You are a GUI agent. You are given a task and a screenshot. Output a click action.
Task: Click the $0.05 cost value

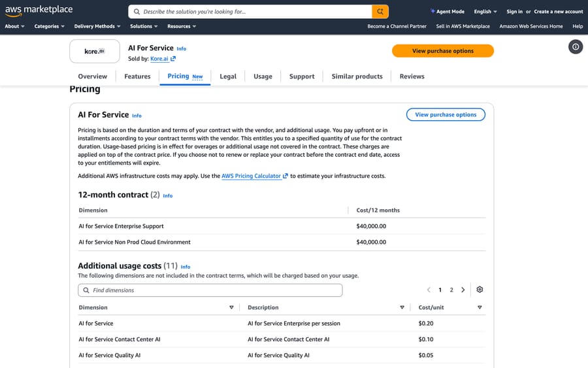click(x=425, y=355)
